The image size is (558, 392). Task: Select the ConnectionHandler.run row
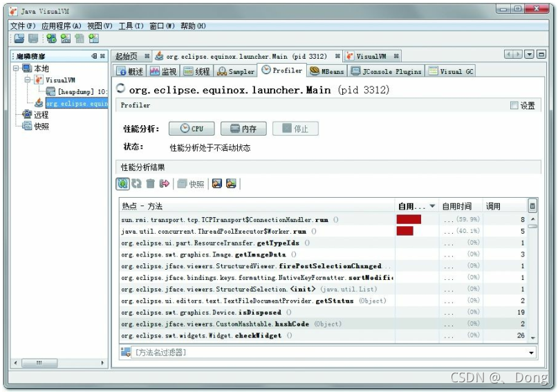pos(323,219)
